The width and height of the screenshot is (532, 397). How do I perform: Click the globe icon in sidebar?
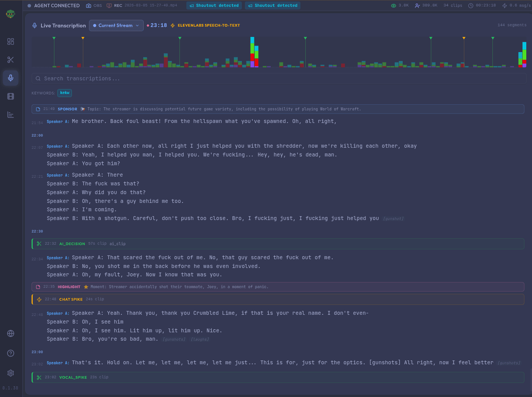coord(11,333)
